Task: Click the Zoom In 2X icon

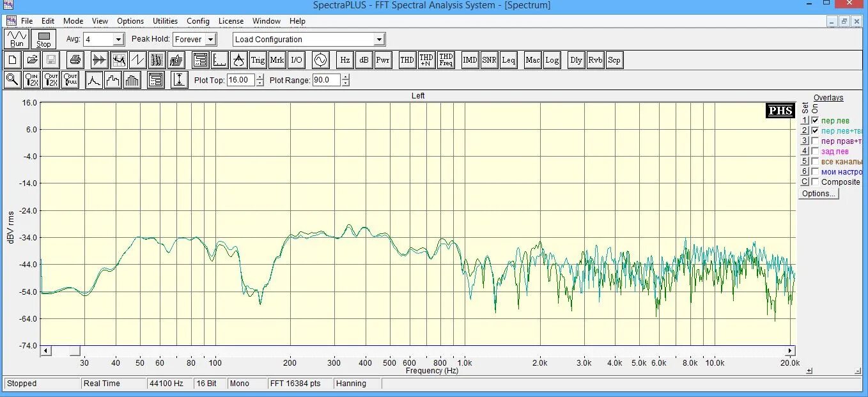Action: tap(31, 80)
